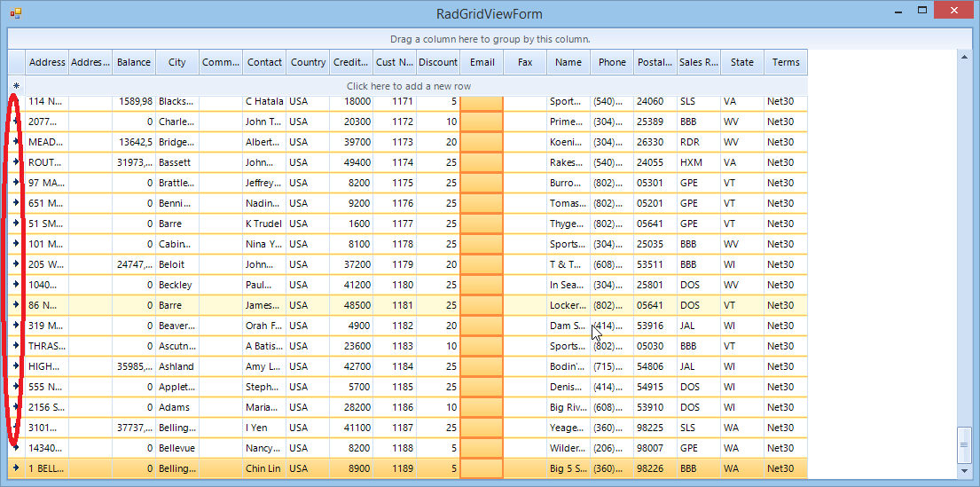The image size is (980, 487).
Task: Sort by the Discount column header
Action: pos(438,62)
